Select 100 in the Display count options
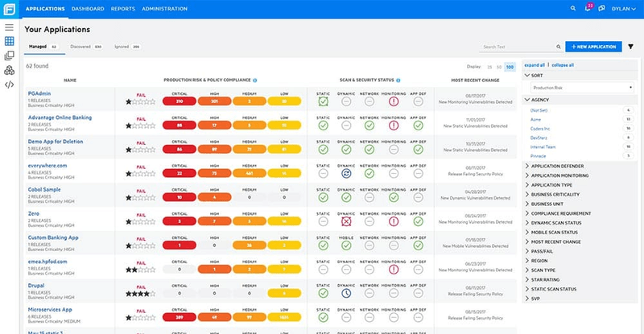This screenshot has height=334, width=644. pyautogui.click(x=510, y=67)
